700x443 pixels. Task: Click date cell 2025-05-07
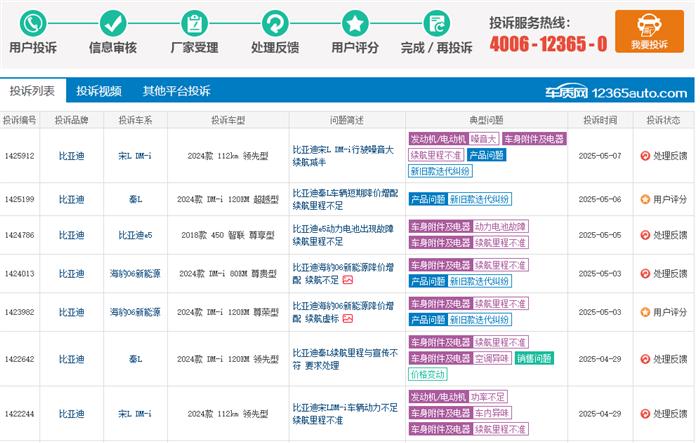(600, 156)
